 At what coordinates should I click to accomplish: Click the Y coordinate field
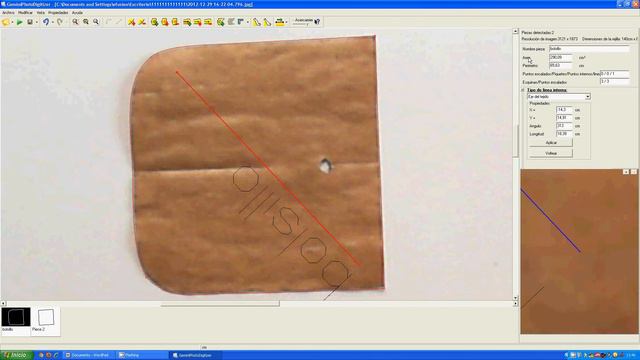[x=564, y=118]
